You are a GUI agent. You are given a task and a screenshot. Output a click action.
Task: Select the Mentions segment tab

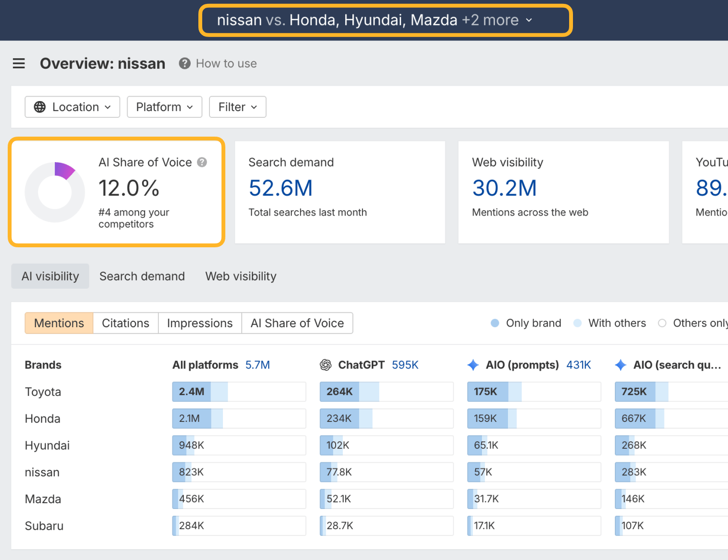[x=59, y=323]
